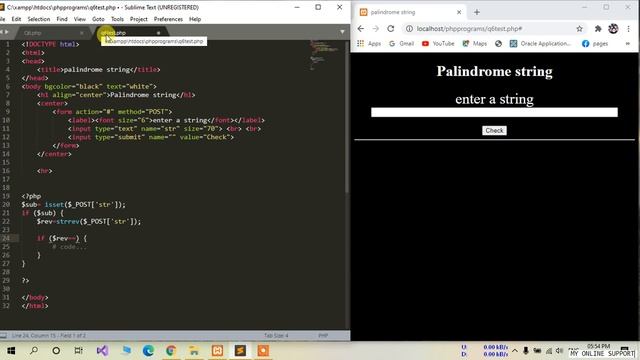Open Visual Studio from the taskbar
This screenshot has height=360, width=640.
coord(102,351)
